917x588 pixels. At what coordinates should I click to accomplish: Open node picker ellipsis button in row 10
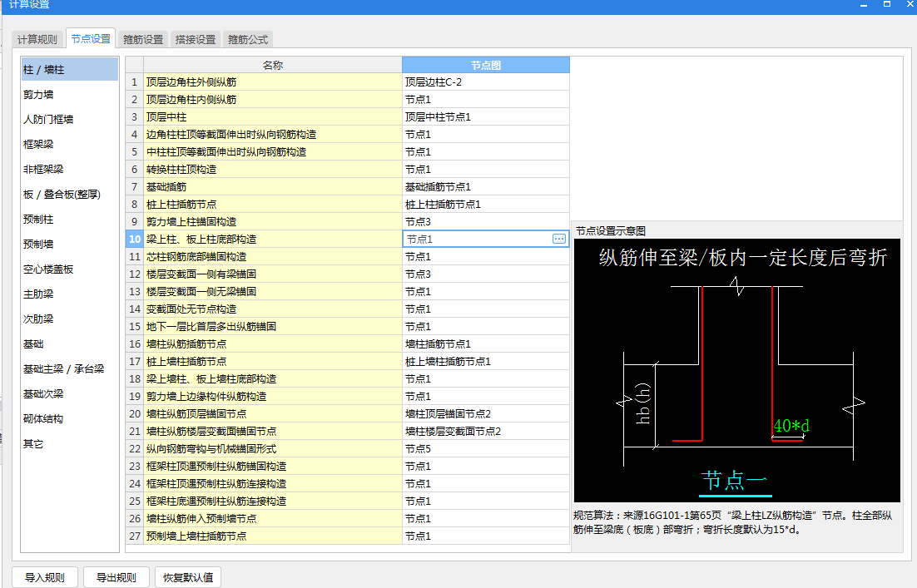tap(559, 239)
